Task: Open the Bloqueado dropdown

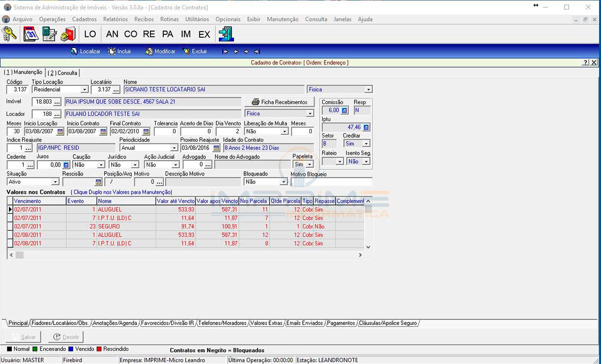Action: point(283,182)
